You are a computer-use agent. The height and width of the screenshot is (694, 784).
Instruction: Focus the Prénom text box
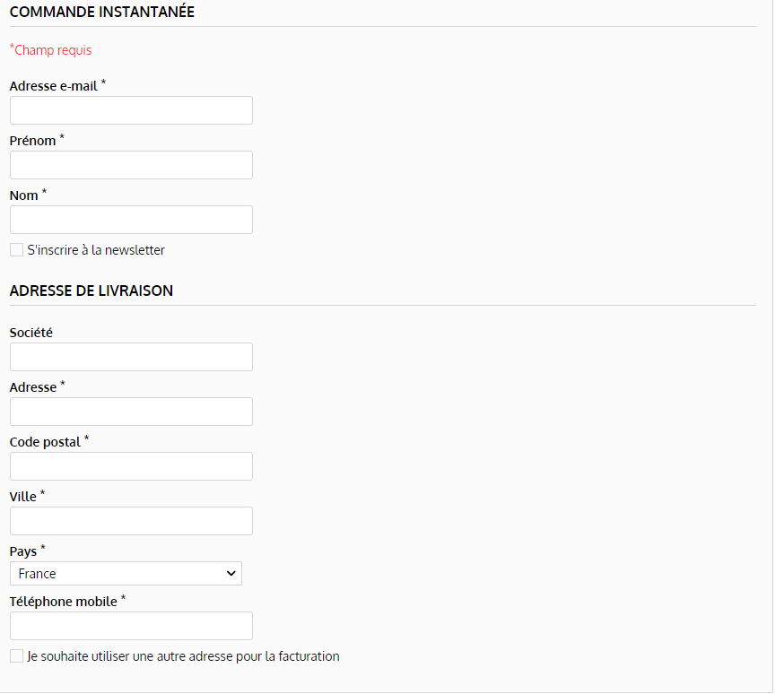(131, 165)
